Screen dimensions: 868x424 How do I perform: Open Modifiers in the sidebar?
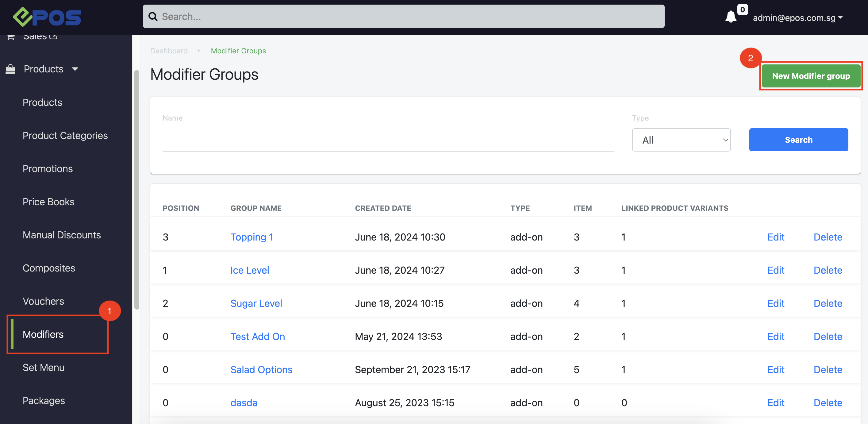click(x=43, y=334)
